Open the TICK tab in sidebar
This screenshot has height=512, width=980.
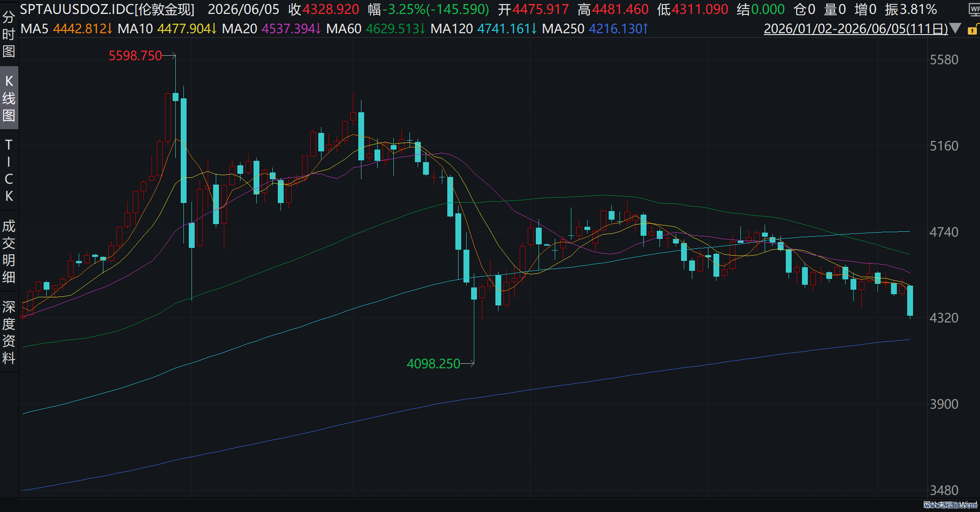[x=9, y=170]
